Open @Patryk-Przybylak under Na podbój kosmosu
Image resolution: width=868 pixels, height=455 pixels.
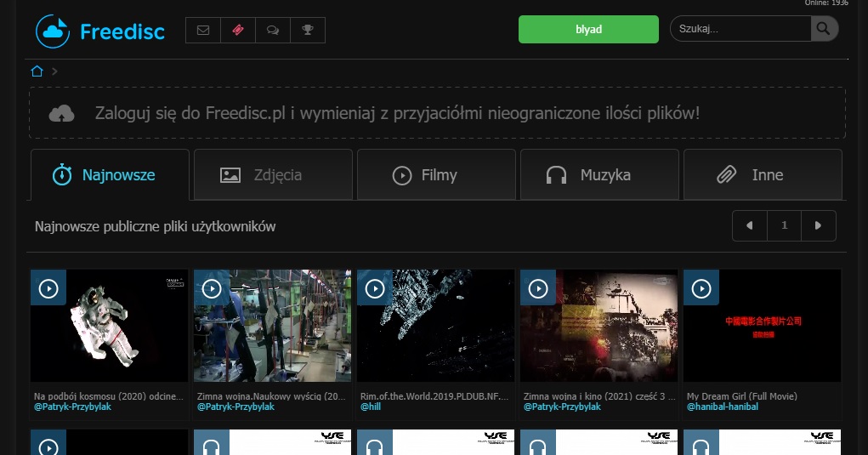(72, 407)
